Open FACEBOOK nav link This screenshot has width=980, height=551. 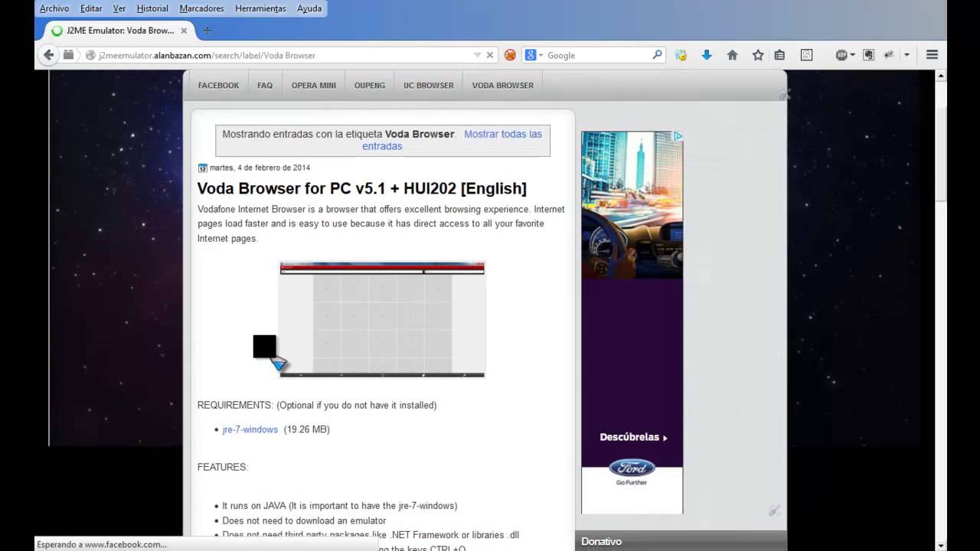218,85
